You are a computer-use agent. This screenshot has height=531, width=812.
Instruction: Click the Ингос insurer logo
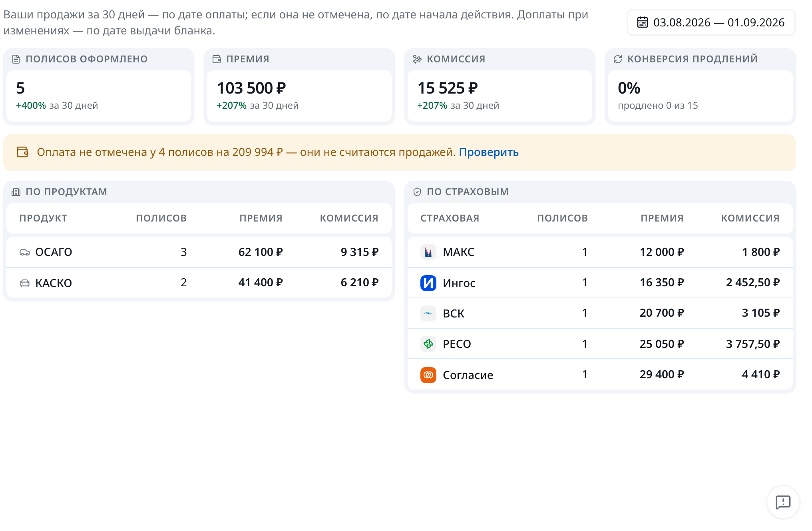(x=428, y=283)
